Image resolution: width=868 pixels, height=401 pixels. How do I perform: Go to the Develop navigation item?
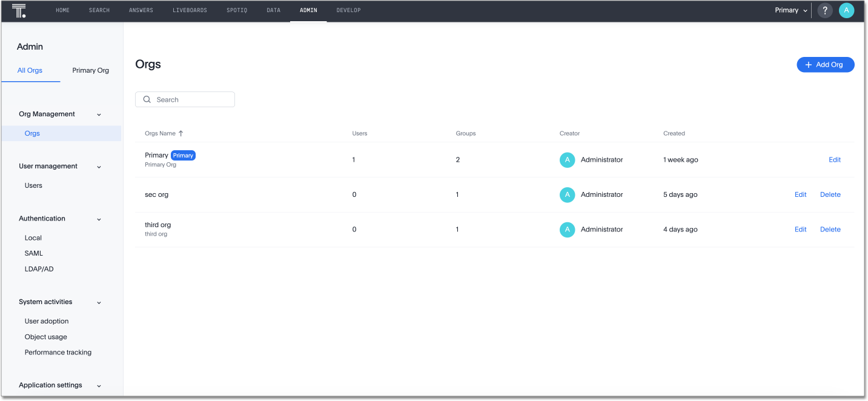pyautogui.click(x=348, y=10)
